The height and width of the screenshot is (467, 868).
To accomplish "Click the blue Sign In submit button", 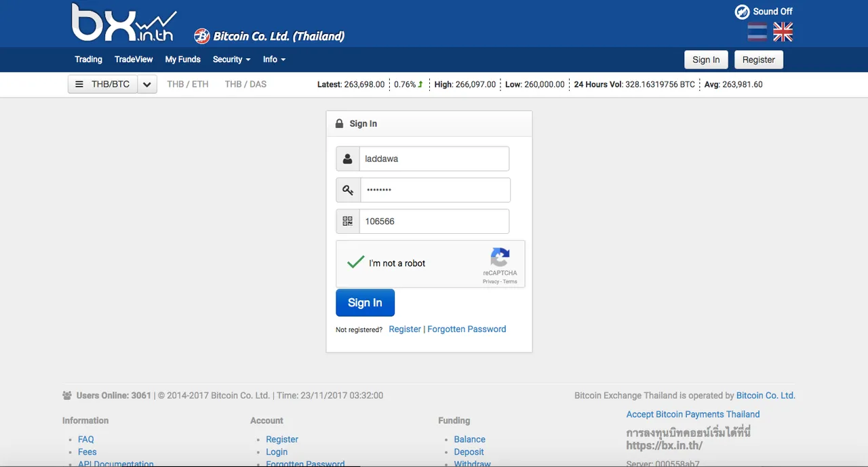I will coord(365,302).
